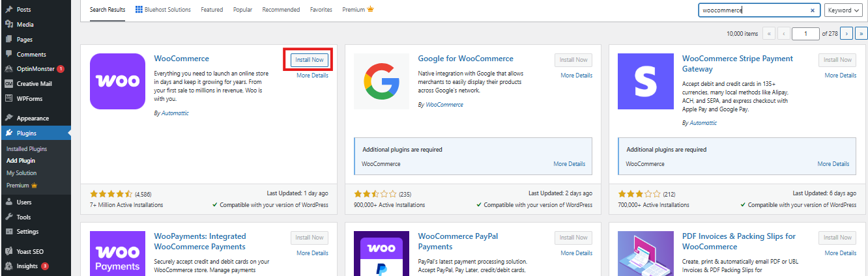Switch to the Recommended tab
Screen dimensions: 868x276
click(281, 10)
